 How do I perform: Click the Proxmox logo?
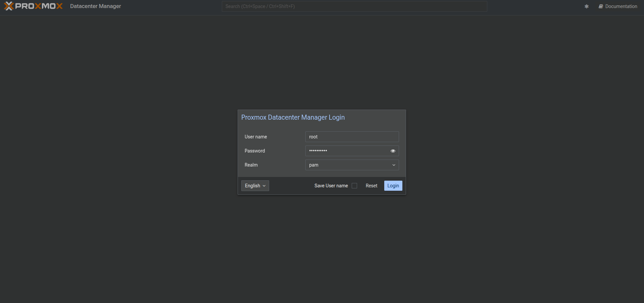point(33,6)
